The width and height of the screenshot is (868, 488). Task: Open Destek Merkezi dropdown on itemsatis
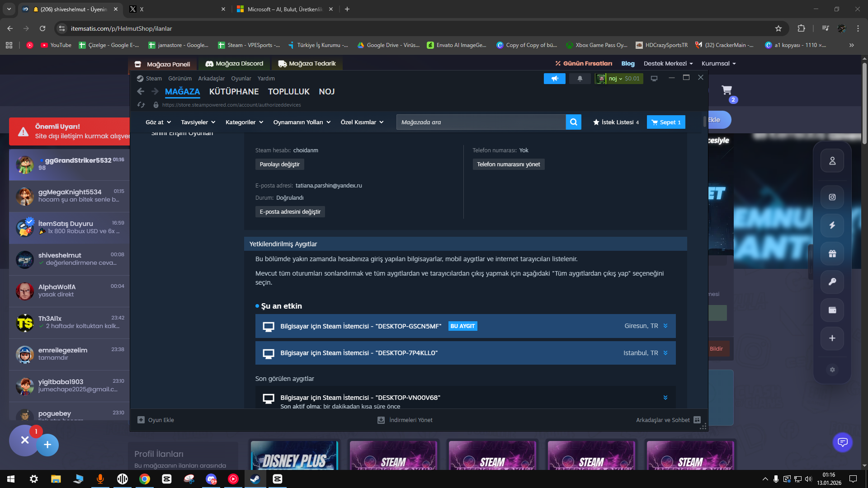point(668,64)
